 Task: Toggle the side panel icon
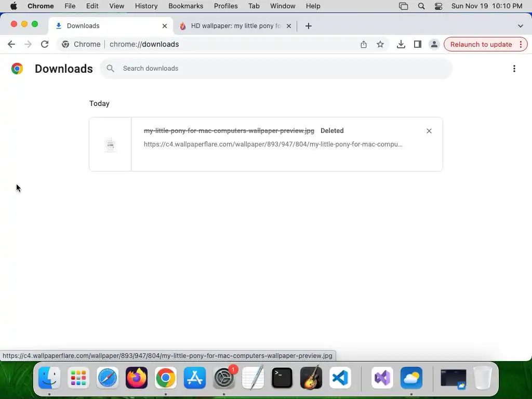[417, 45]
